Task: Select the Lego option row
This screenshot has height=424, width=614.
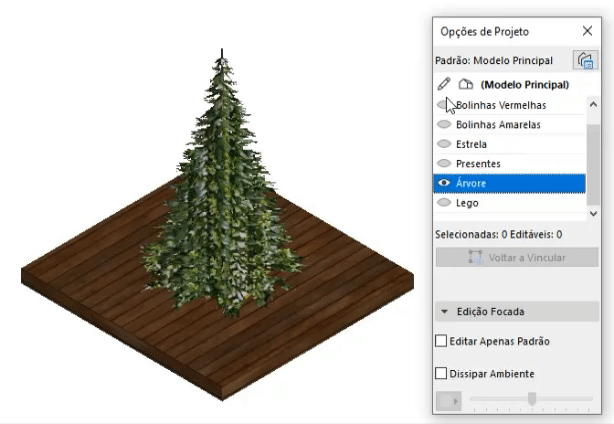Action: pyautogui.click(x=509, y=203)
